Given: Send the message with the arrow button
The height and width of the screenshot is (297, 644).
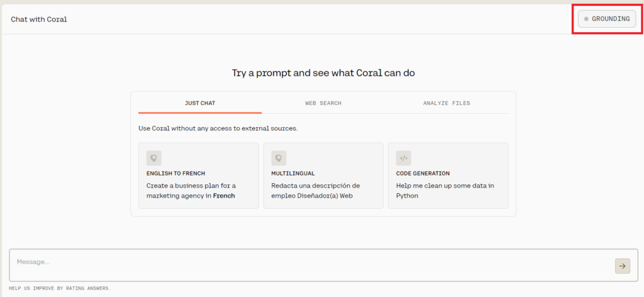Looking at the screenshot, I should click(x=622, y=266).
